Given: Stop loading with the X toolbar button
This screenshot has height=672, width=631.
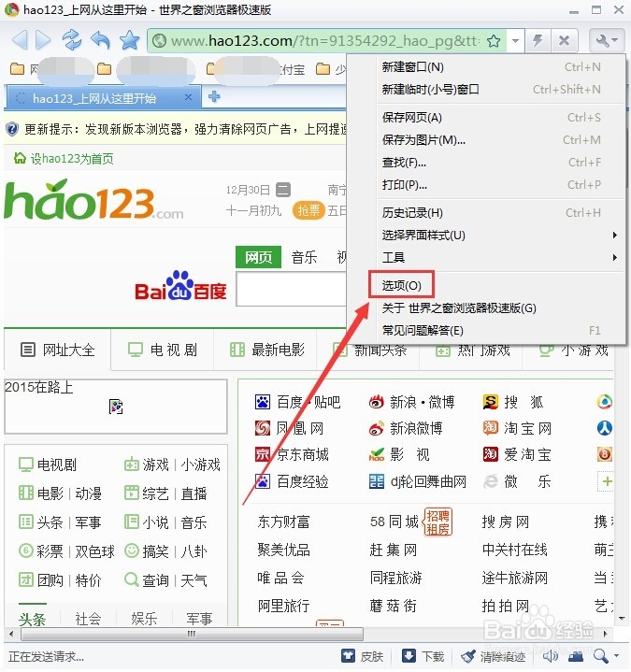Looking at the screenshot, I should coord(564,41).
